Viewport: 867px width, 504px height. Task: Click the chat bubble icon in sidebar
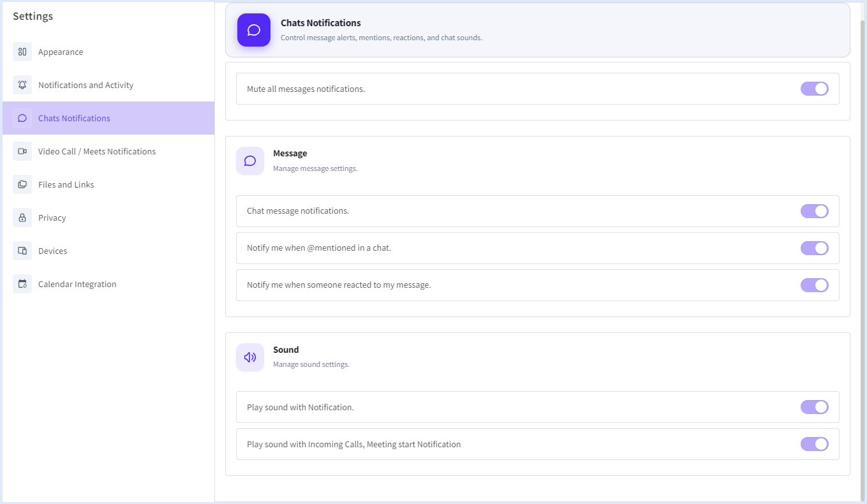[22, 118]
